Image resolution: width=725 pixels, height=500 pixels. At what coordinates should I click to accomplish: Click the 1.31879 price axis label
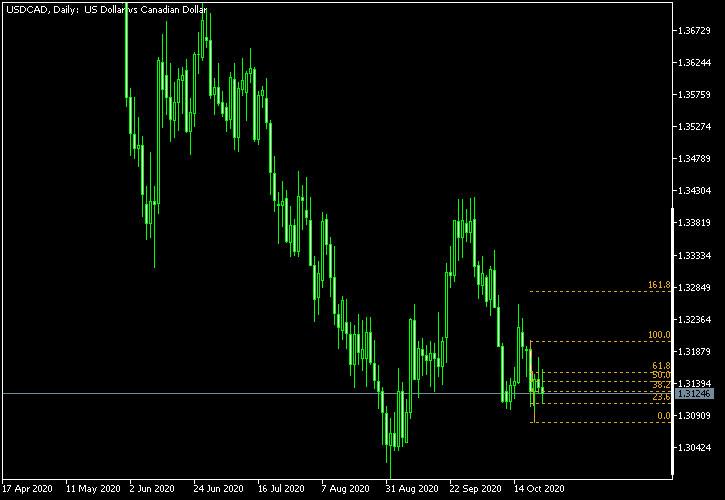tap(694, 352)
